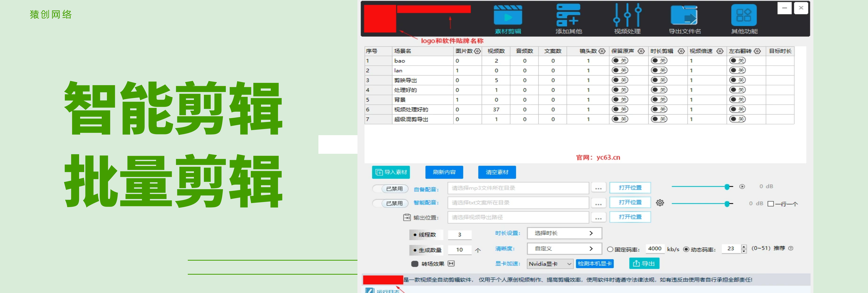
Task: Open settings gear next to 智能配音 slider
Action: tap(660, 203)
